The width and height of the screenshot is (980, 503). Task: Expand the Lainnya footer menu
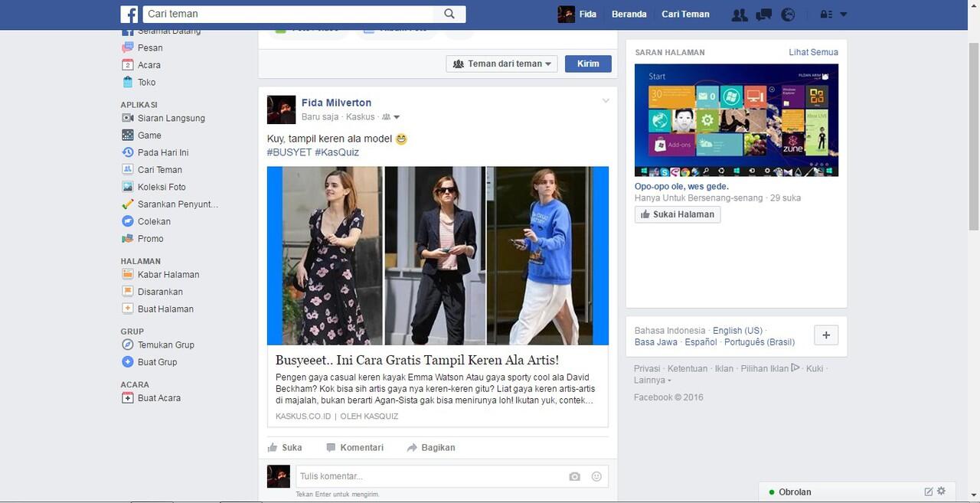[x=652, y=380]
